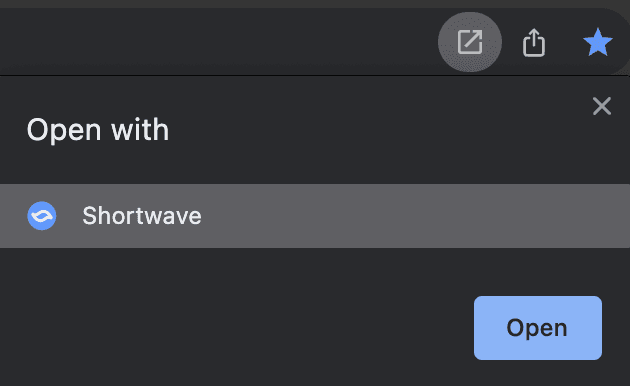Pick Shortwave from the app list
The width and height of the screenshot is (630, 386).
[x=315, y=216]
